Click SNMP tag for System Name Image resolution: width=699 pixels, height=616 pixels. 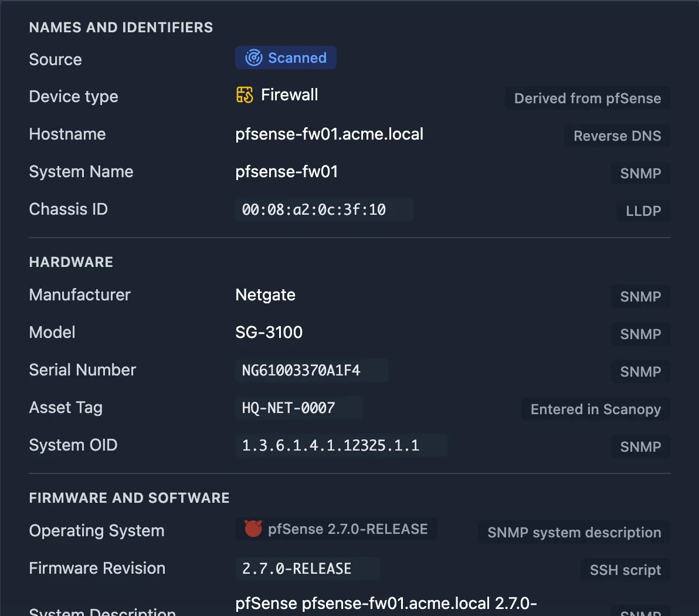pos(640,173)
